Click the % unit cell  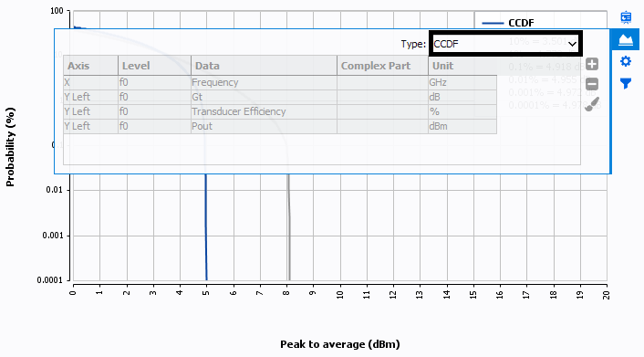click(462, 111)
